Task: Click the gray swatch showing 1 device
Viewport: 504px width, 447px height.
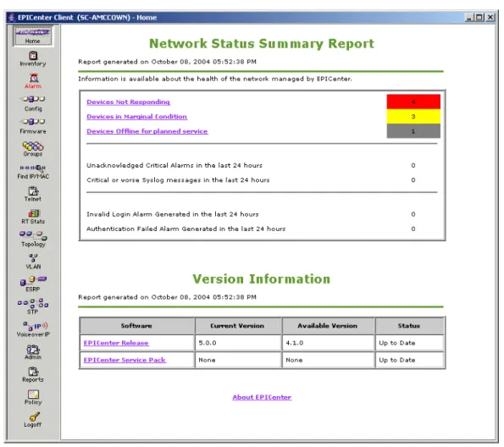Action: tap(413, 131)
